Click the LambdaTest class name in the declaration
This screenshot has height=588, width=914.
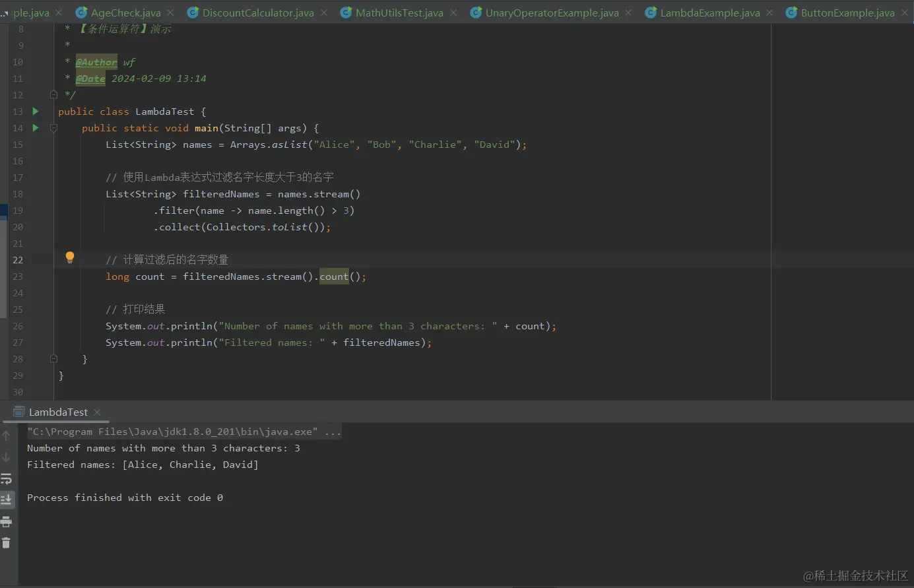pos(165,112)
